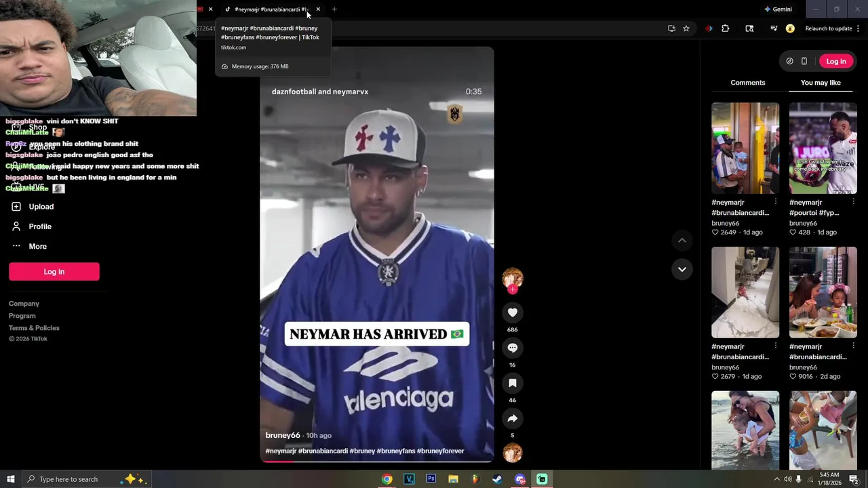Open Chrome from the taskbar
The image size is (868, 488).
[x=387, y=479]
